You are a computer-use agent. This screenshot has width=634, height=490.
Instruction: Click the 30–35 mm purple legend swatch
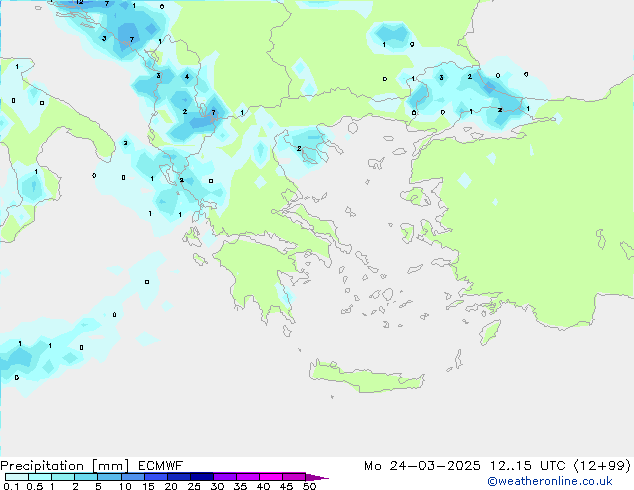pos(224,477)
